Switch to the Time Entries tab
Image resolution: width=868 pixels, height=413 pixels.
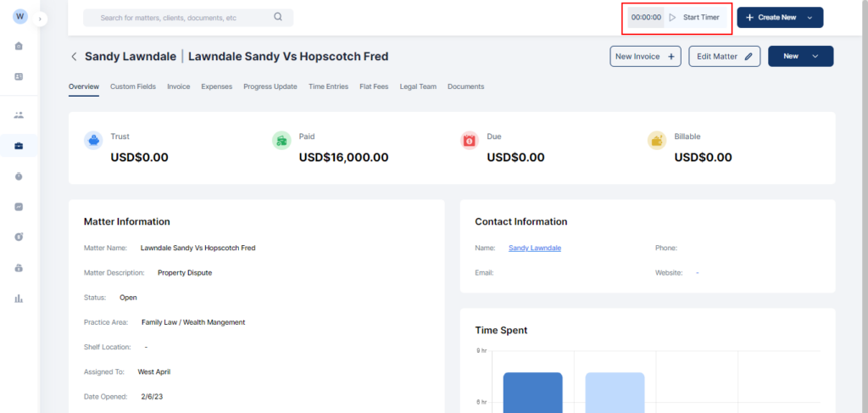click(x=328, y=87)
